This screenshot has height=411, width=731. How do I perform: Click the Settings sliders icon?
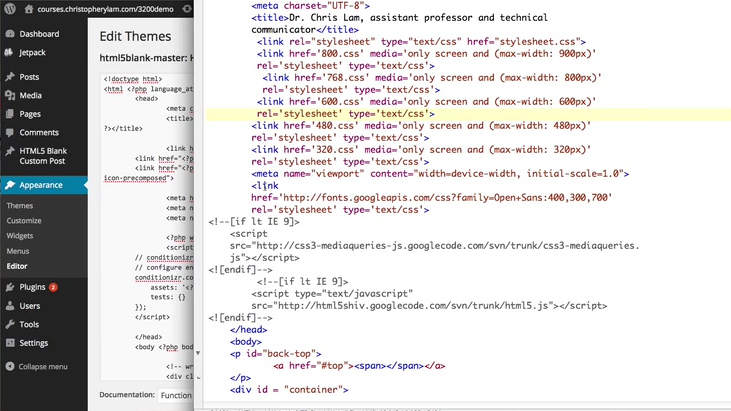[x=10, y=343]
